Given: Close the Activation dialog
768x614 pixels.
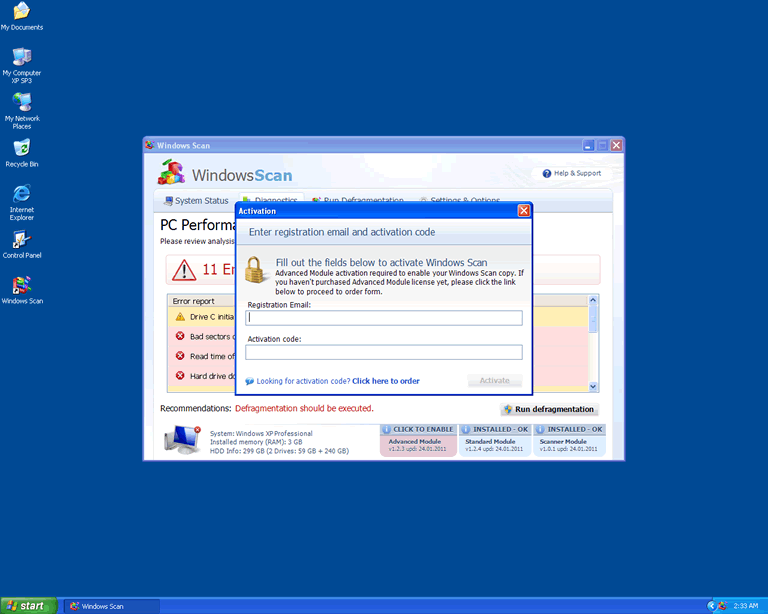Looking at the screenshot, I should 523,211.
